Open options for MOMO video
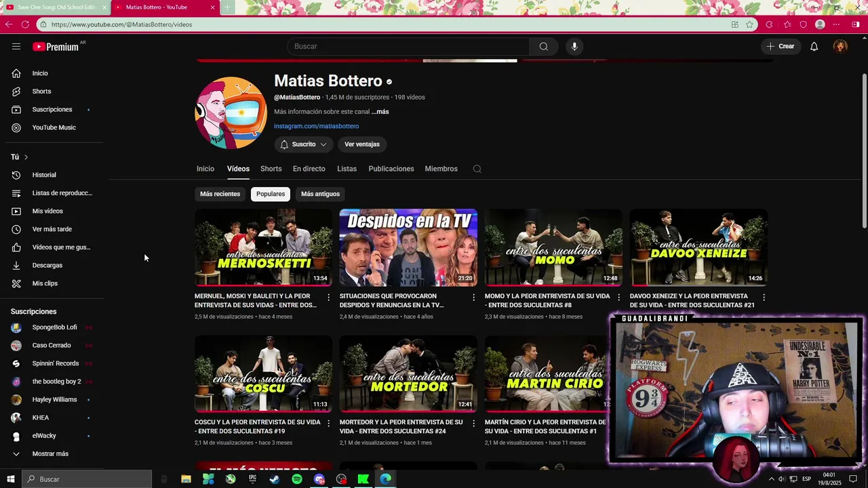 (x=618, y=297)
